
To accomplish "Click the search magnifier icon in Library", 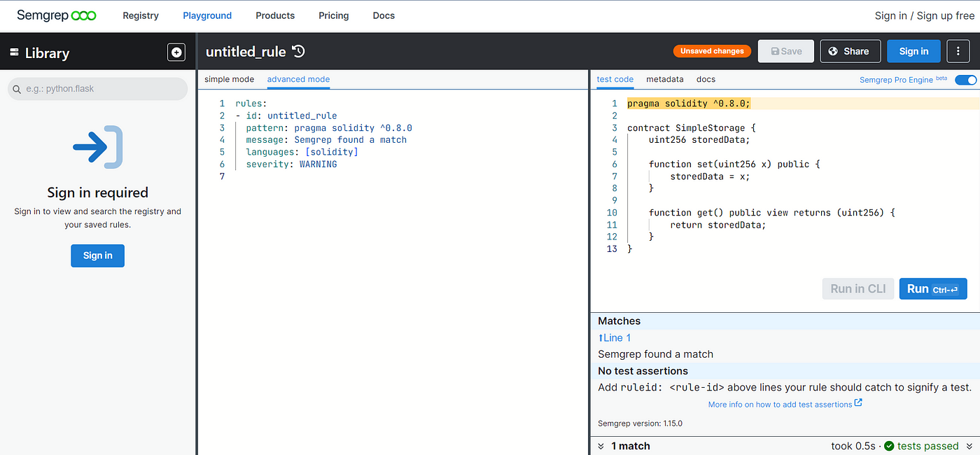I will click(17, 90).
